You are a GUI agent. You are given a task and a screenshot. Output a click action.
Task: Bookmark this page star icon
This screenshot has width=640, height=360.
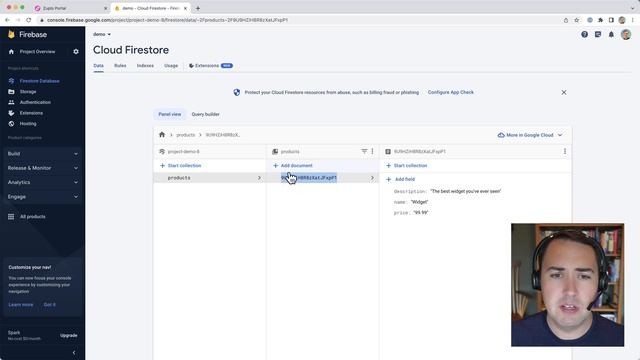(576, 20)
